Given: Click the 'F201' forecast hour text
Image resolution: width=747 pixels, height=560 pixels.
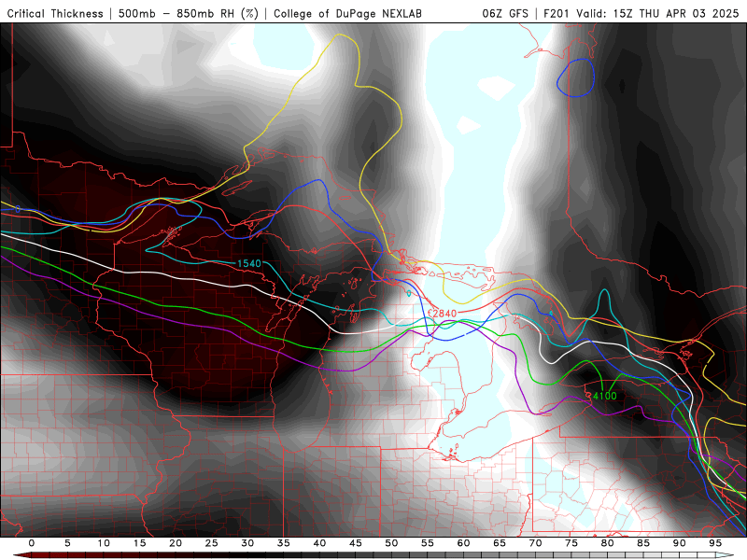Looking at the screenshot, I should pyautogui.click(x=557, y=13).
